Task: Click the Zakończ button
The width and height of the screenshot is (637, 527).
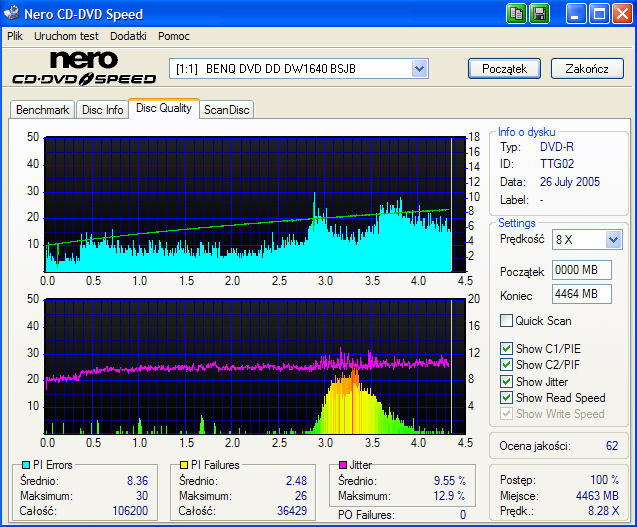Action: (x=587, y=69)
